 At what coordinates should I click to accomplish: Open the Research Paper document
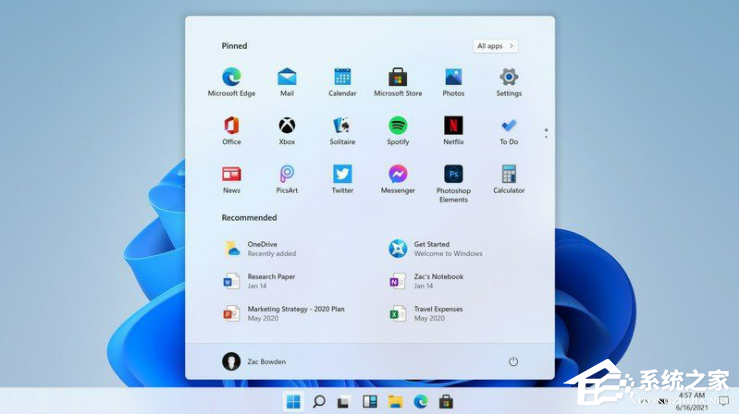tap(259, 281)
